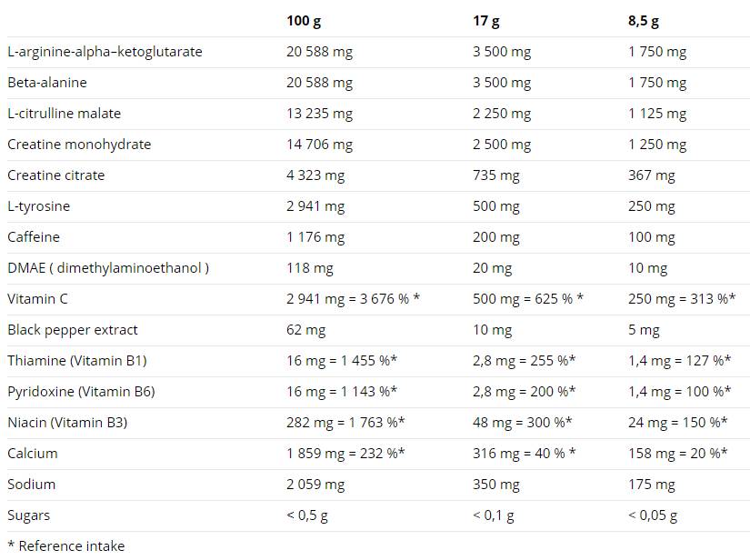Select the Thiamine (Vitamin B1) label
The image size is (750, 560).
click(76, 361)
